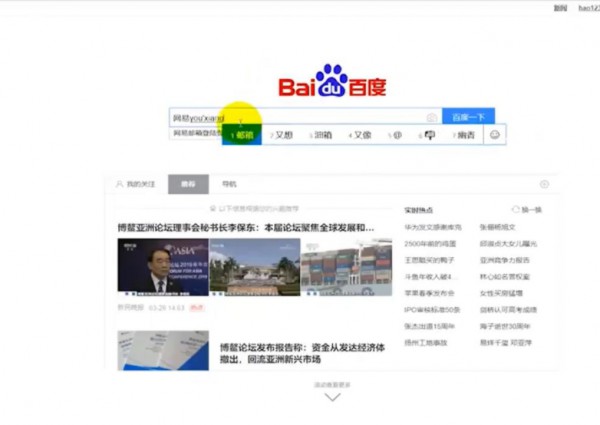Open the container port news thumbnail
This screenshot has height=425, width=600.
pyautogui.click(x=346, y=267)
